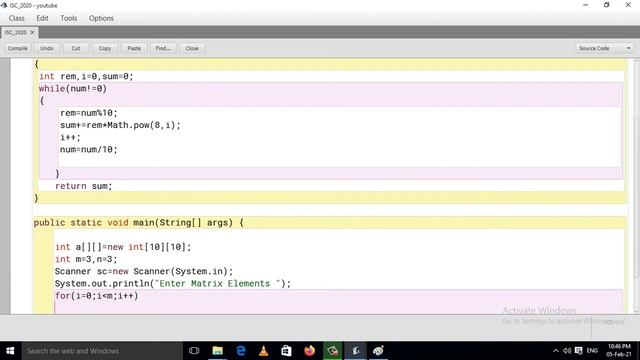This screenshot has width=640, height=360.
Task: Open the Source Code view dropdown
Action: point(604,48)
